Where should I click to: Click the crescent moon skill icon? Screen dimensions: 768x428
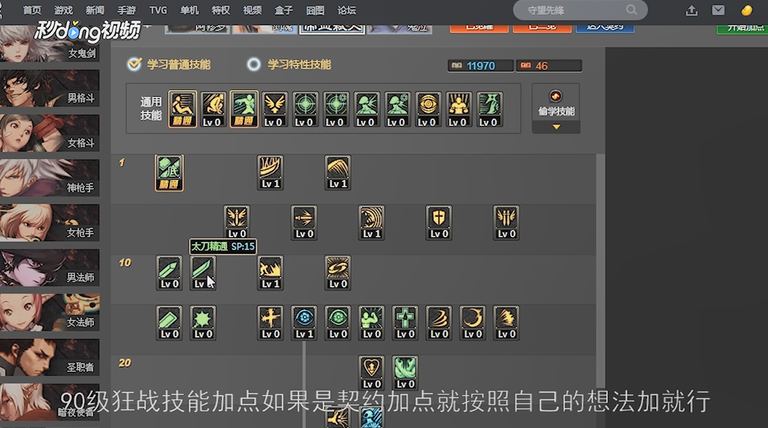tap(473, 323)
